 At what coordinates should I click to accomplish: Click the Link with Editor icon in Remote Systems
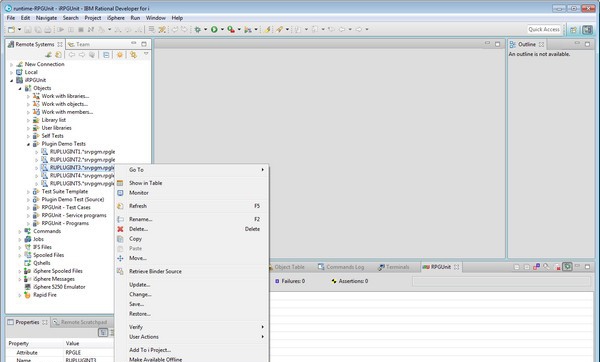click(133, 55)
